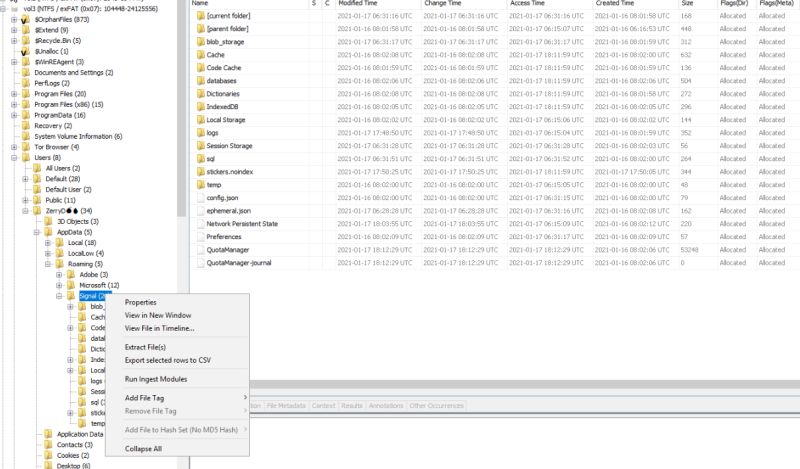Select View File in Timeline option
The height and width of the screenshot is (469, 800).
tap(159, 328)
